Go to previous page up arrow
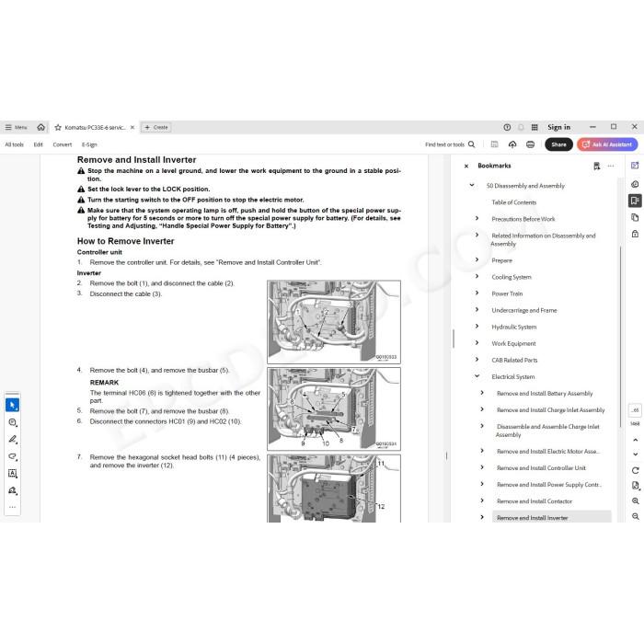This screenshot has height=644, width=644. coord(636,440)
